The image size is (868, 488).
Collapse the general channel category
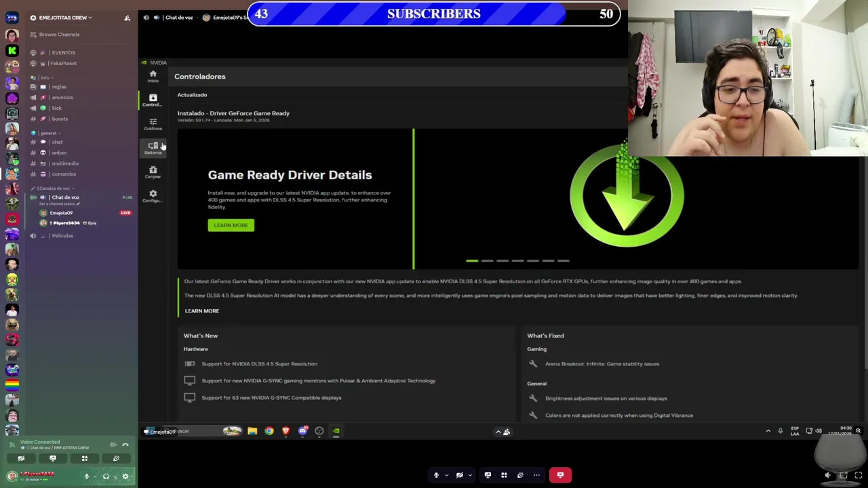point(47,133)
